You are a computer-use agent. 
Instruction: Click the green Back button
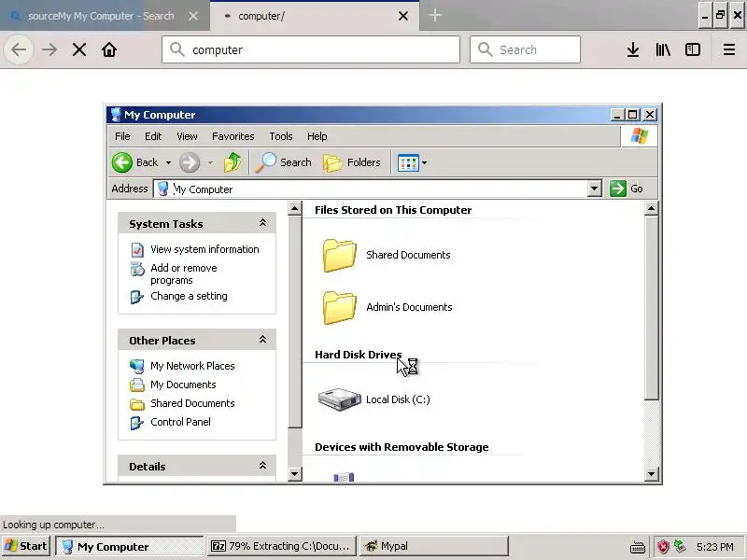tap(135, 162)
